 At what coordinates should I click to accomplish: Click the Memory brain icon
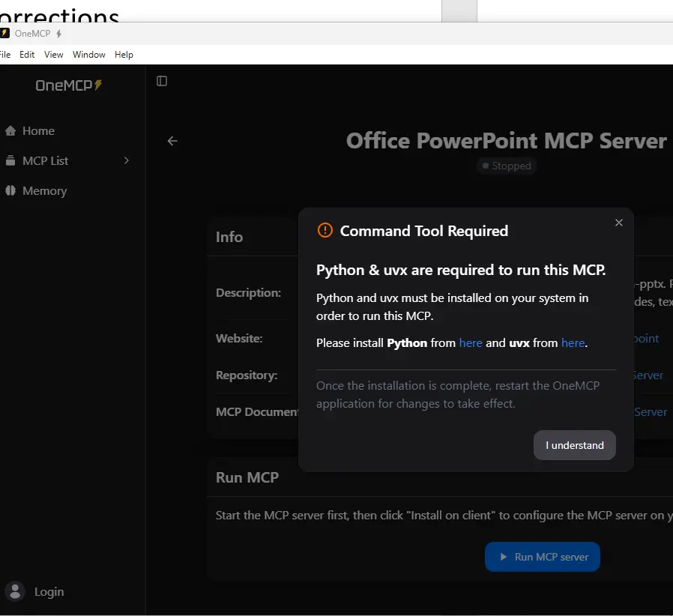coord(10,190)
